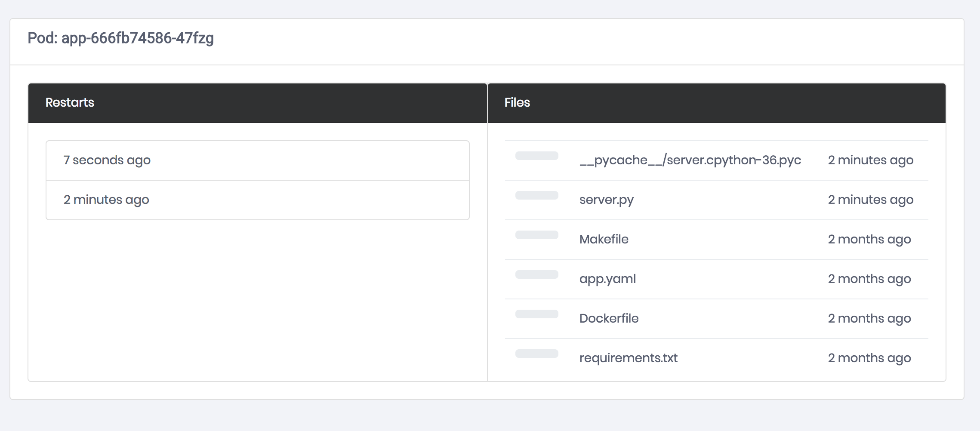Click the Restarts column header
Viewport: 980px width, 431px height.
click(x=70, y=103)
